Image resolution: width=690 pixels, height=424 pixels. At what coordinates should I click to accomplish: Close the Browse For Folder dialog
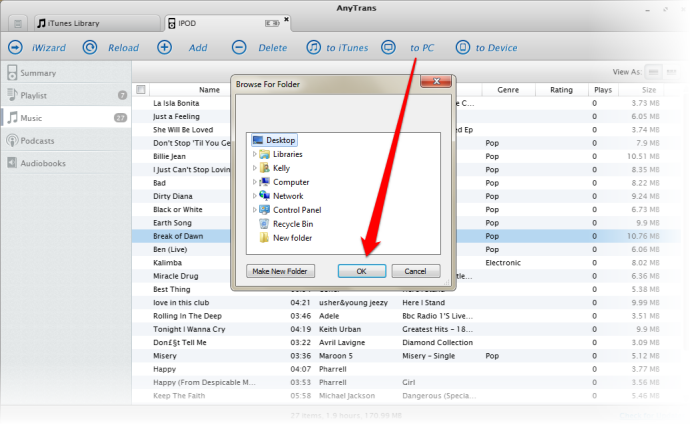coord(436,81)
